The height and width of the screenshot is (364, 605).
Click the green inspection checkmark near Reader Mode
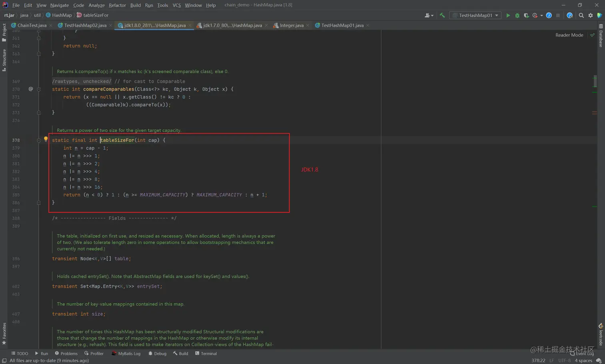pyautogui.click(x=592, y=35)
